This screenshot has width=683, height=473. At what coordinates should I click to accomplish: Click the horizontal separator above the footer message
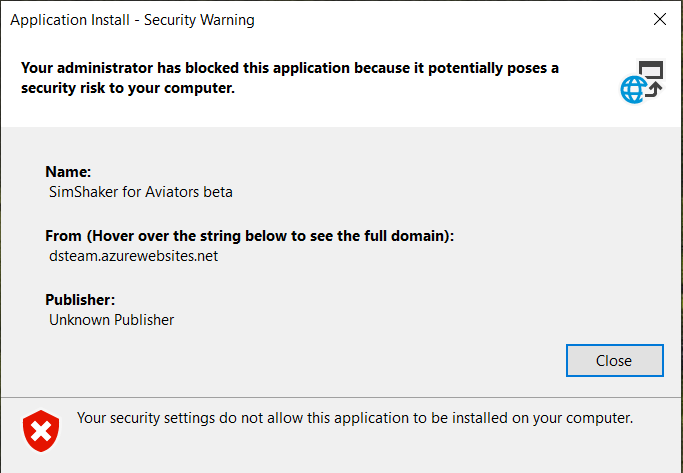pyautogui.click(x=342, y=397)
